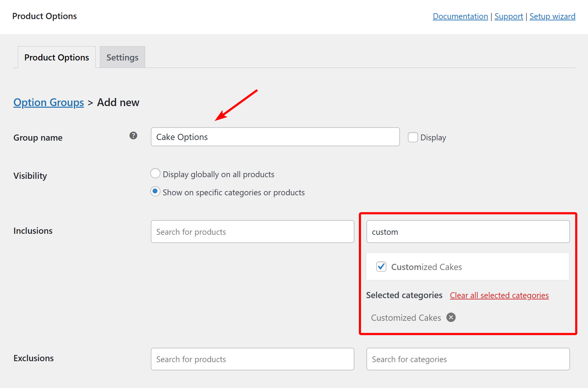Image resolution: width=588 pixels, height=388 pixels.
Task: Click the Cake Options group name field
Action: 275,137
